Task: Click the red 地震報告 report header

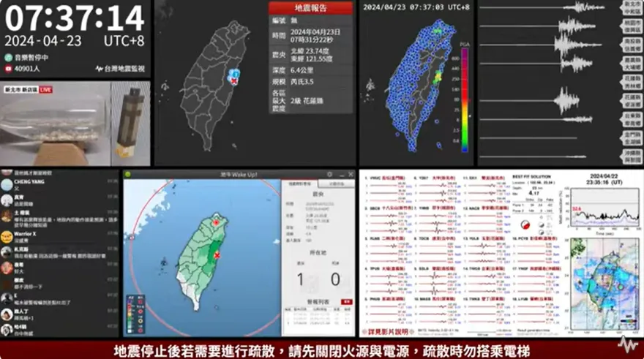Action: coord(311,8)
